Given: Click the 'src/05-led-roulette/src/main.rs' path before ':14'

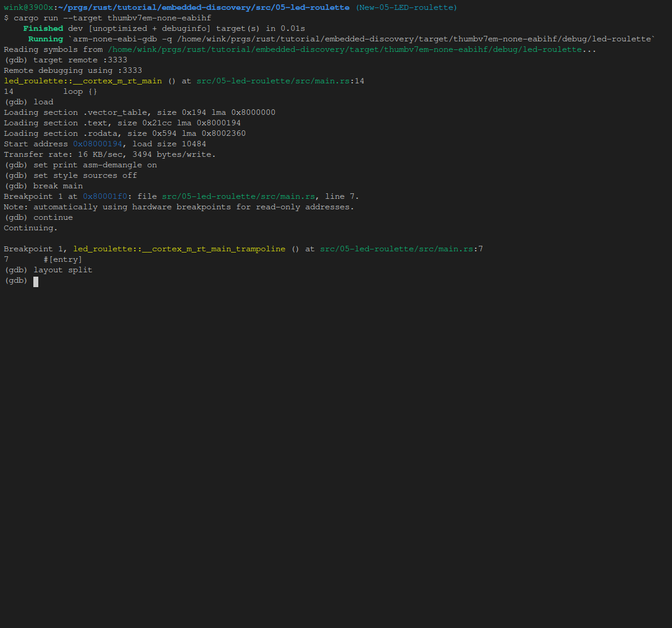Looking at the screenshot, I should 273,81.
